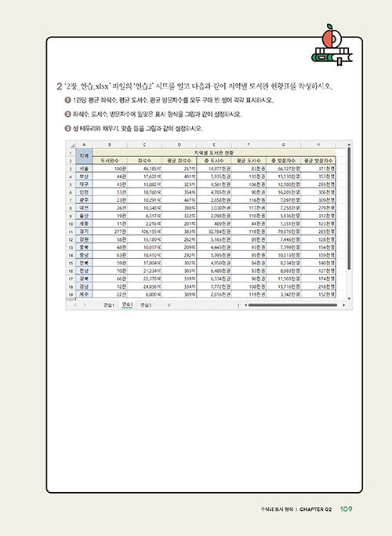Click the 서울 region cell
Image resolution: width=392 pixels, height=536 pixels.
(x=84, y=169)
